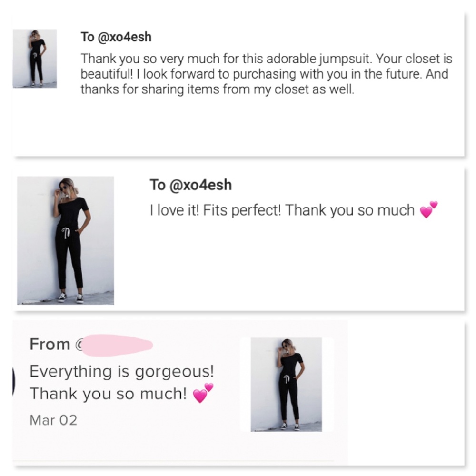Image resolution: width=476 pixels, height=476 pixels.
Task: View the jumpsuit thumbnail beside "Everything is gorgeous!"
Action: click(286, 385)
